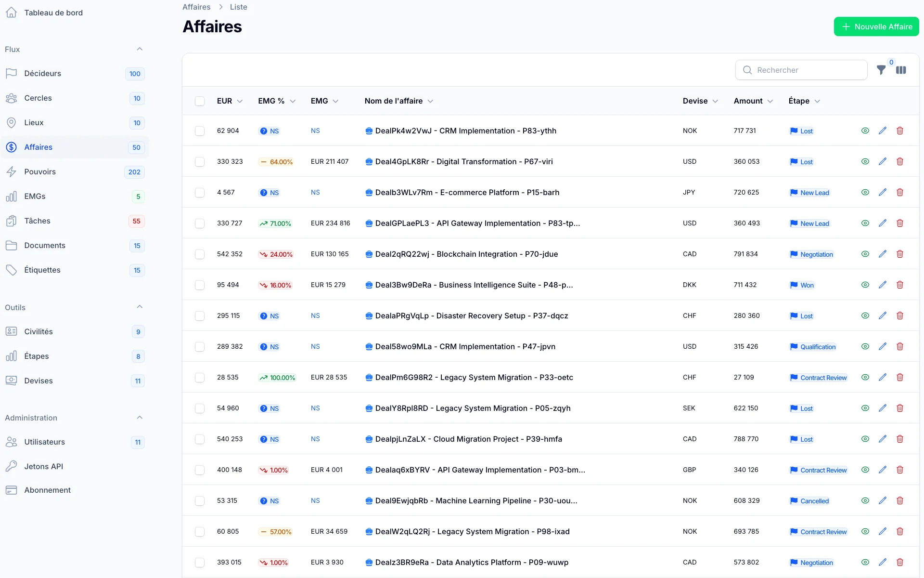The image size is (924, 578).
Task: Check the Dealb3WLv7Rm row checkbox
Action: click(200, 193)
